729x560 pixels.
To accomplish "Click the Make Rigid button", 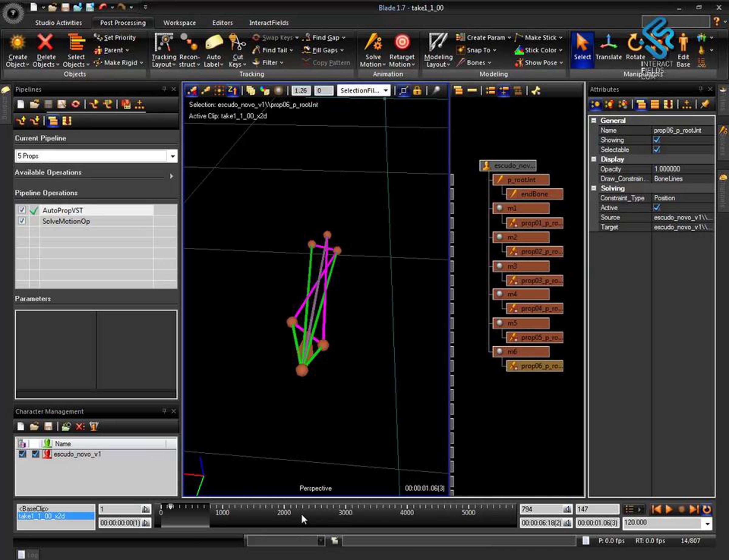I will pyautogui.click(x=120, y=63).
